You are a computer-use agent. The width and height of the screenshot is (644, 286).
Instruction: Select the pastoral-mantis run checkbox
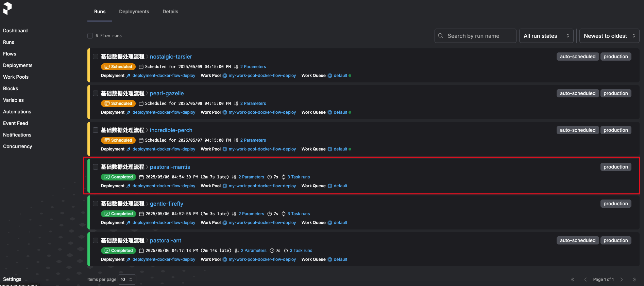pyautogui.click(x=96, y=167)
